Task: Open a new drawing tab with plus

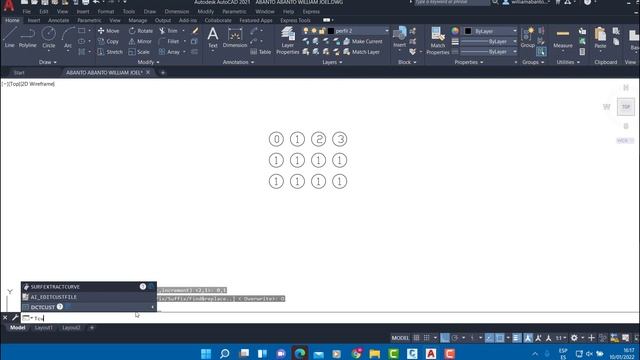Action: (163, 73)
